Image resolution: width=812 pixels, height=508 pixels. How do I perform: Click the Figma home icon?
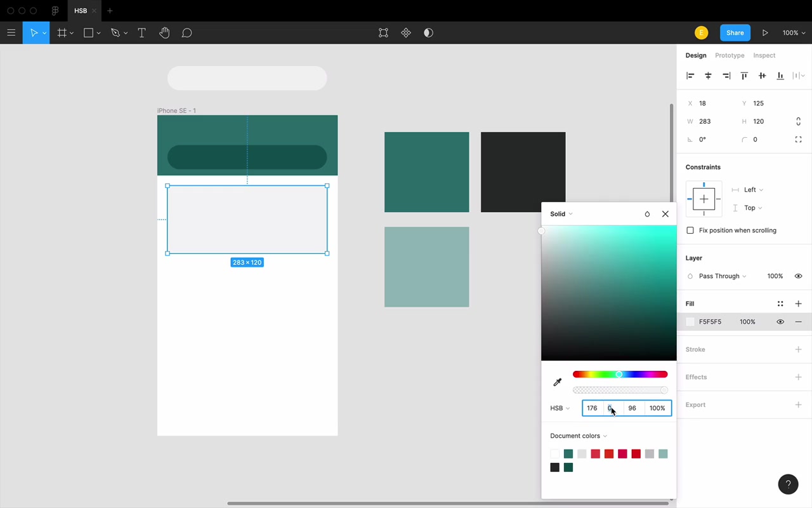coord(55,11)
